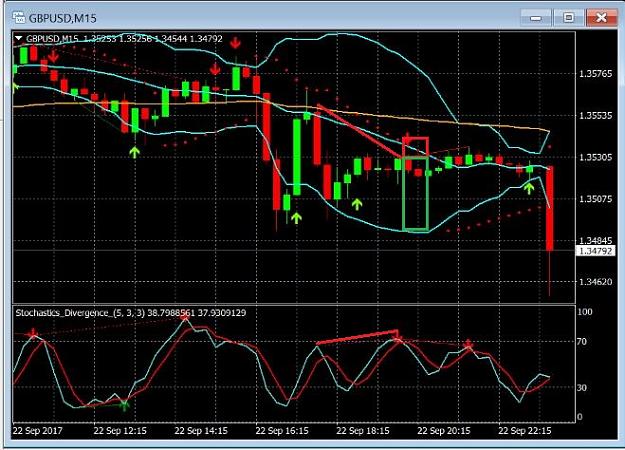Click the '22 Sep 18:15' time axis label

[363, 431]
